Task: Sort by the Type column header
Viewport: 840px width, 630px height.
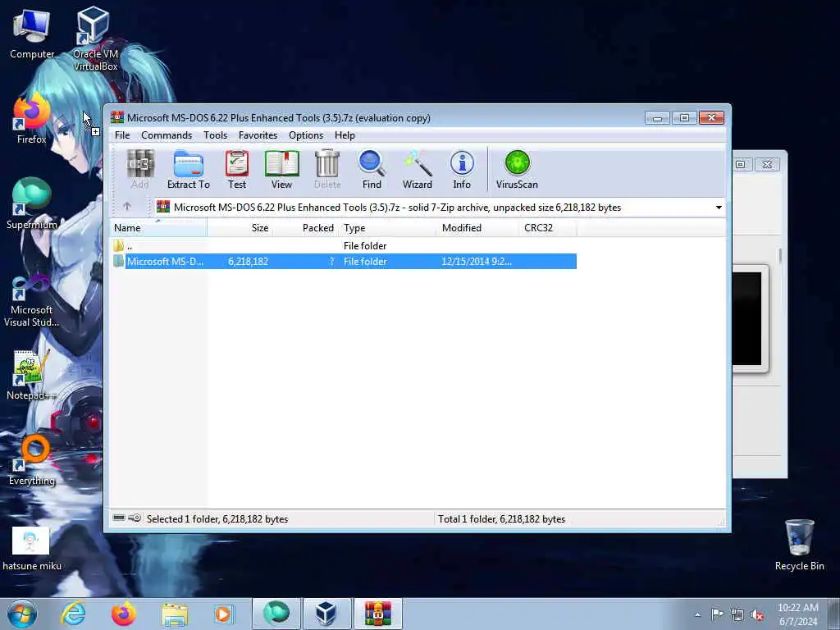Action: (x=388, y=228)
